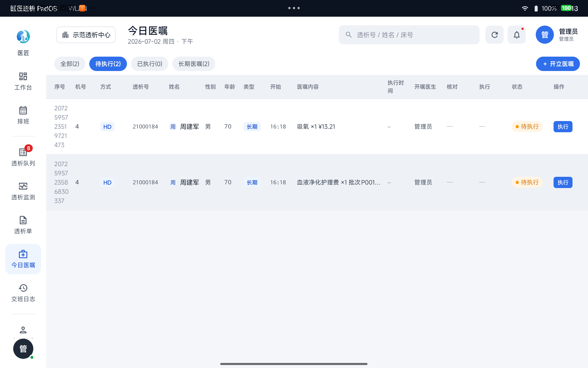
Task: Open the notification bell icon
Action: pos(517,35)
